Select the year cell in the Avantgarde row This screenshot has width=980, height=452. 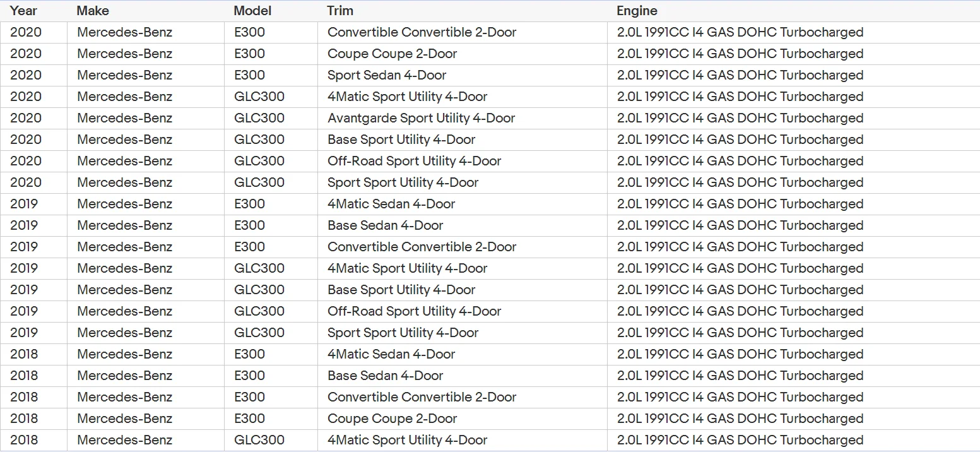pos(26,118)
